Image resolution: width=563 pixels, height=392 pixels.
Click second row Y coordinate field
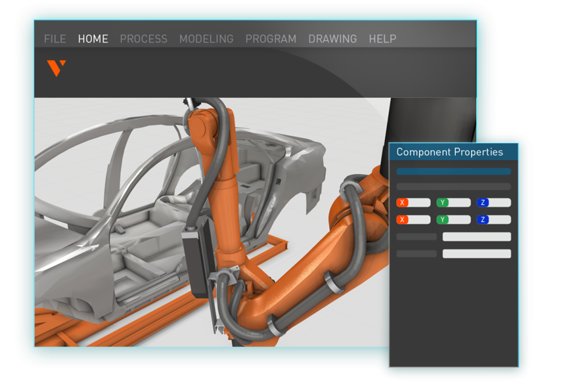454,220
